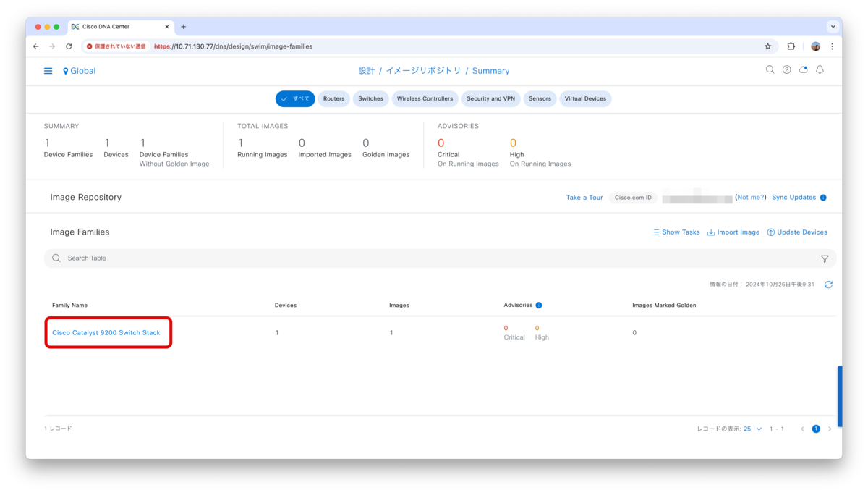Image resolution: width=868 pixels, height=493 pixels.
Task: Filter by Virtual Devices
Action: (585, 98)
